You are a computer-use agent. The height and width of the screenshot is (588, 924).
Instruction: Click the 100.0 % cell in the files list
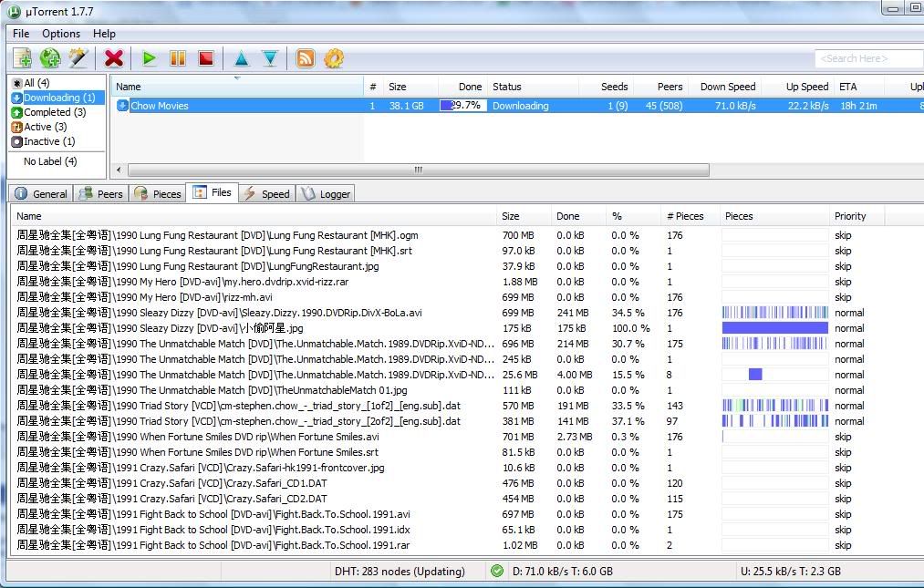coord(630,328)
